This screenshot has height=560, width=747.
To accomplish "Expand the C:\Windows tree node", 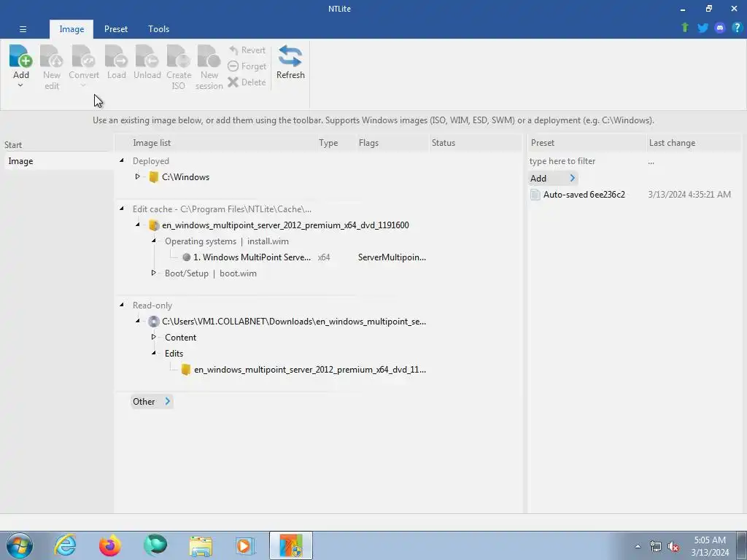I will [137, 176].
